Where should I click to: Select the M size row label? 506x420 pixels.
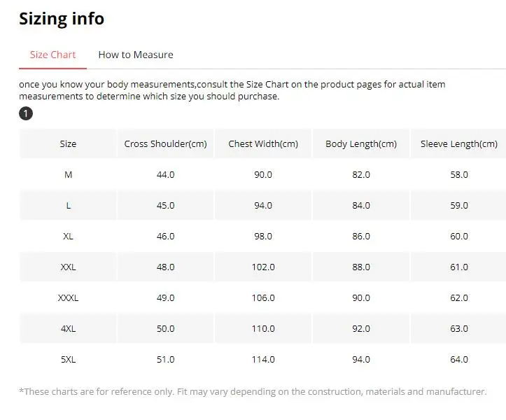click(x=68, y=175)
